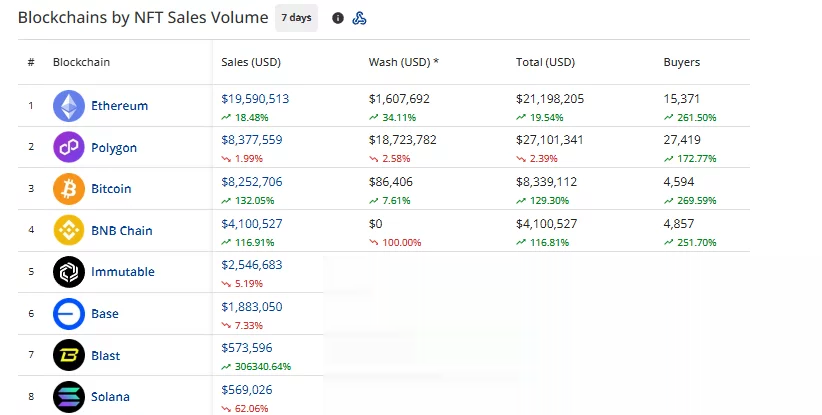Open the Immutable blockchain link
This screenshot has height=415, width=822.
pos(123,272)
